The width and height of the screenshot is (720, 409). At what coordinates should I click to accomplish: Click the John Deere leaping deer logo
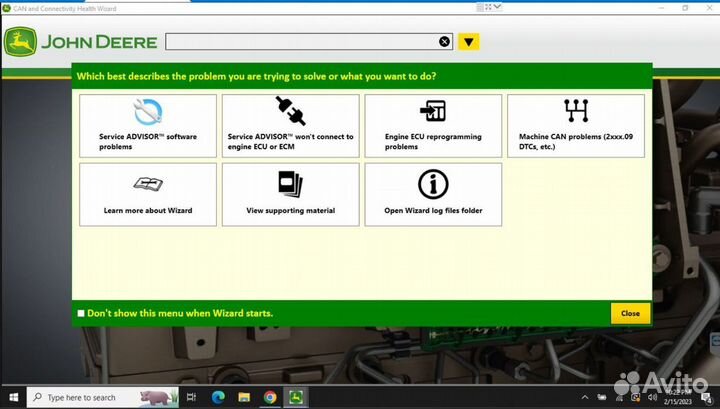pos(20,42)
